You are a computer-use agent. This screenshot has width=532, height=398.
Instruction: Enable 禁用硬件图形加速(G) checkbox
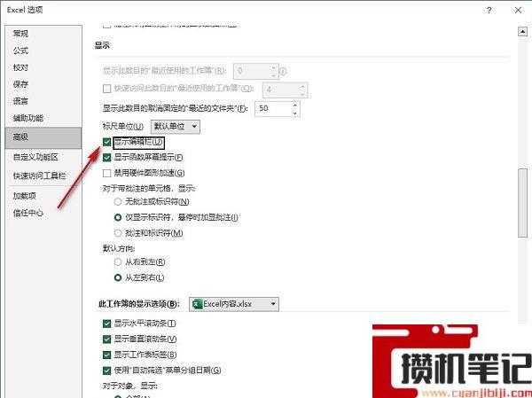(107, 173)
